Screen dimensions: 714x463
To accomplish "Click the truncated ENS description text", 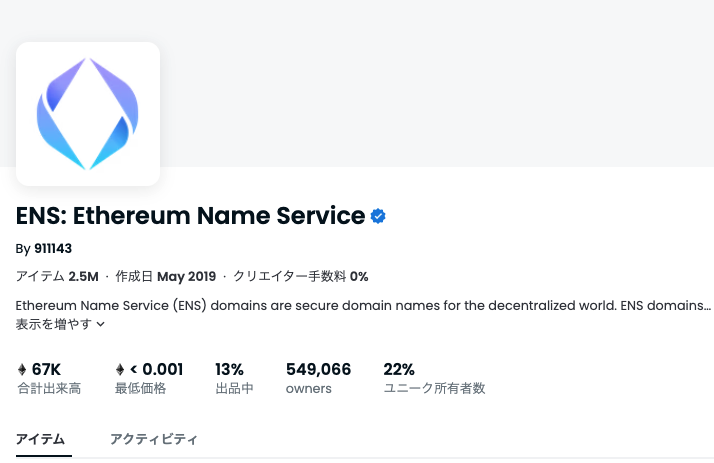I will pyautogui.click(x=363, y=305).
